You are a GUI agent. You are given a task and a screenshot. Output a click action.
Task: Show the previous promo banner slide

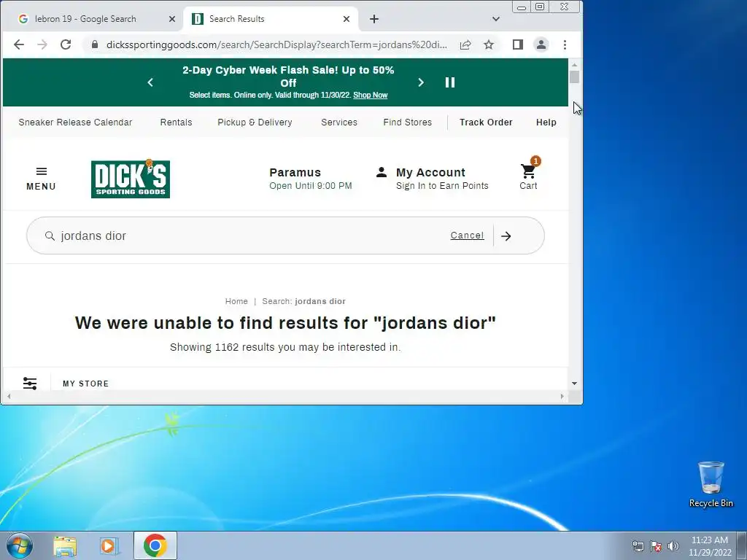(150, 82)
